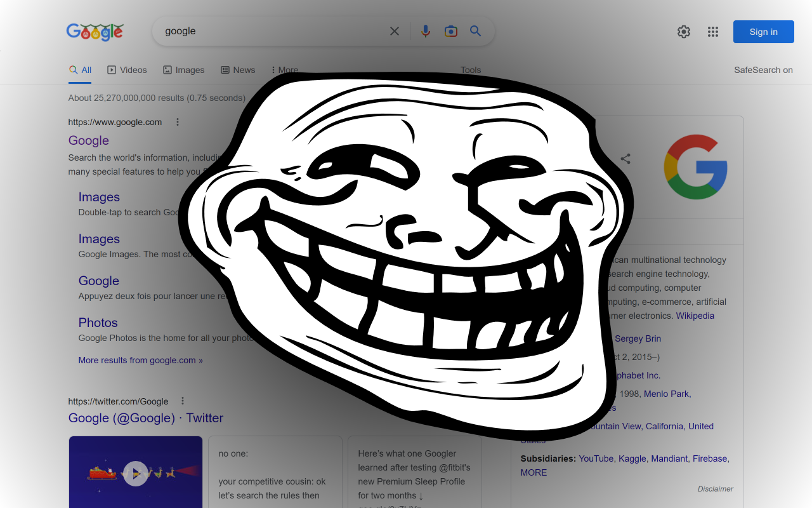
Task: Start voice search with the microphone icon
Action: tap(426, 31)
